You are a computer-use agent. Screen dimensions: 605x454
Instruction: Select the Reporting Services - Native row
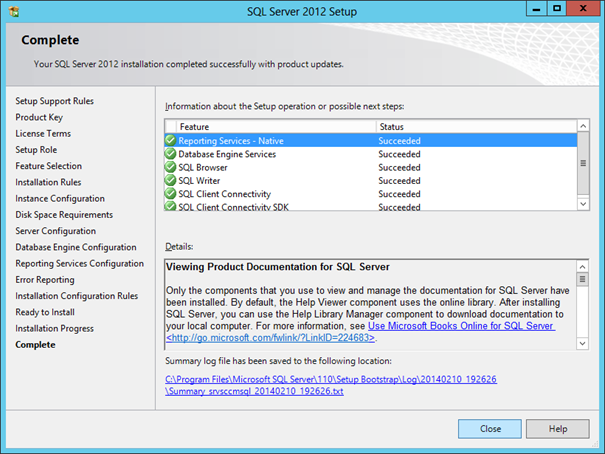pos(371,140)
